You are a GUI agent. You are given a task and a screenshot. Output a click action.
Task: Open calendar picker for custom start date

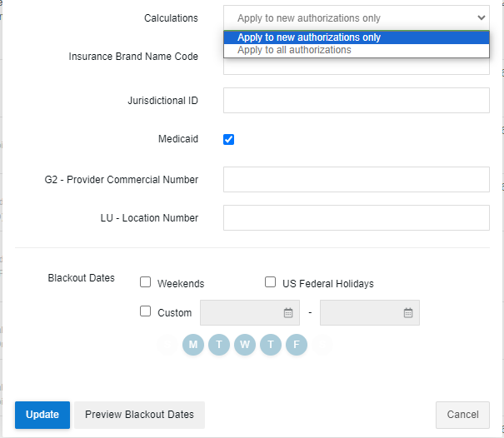click(288, 313)
